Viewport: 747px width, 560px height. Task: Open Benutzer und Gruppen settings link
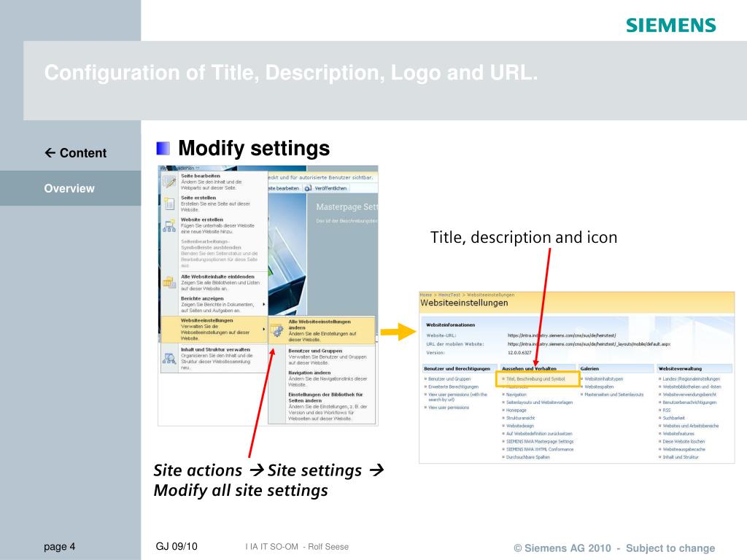(449, 379)
